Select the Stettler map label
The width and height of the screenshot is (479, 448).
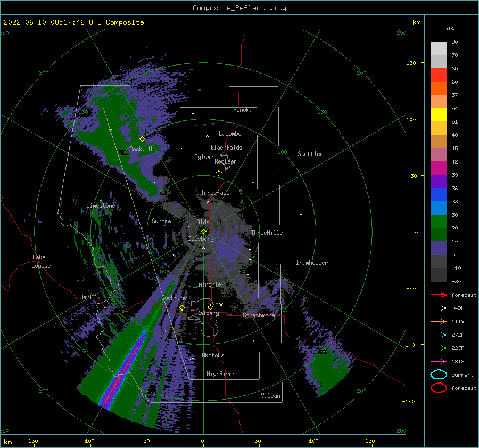[310, 154]
